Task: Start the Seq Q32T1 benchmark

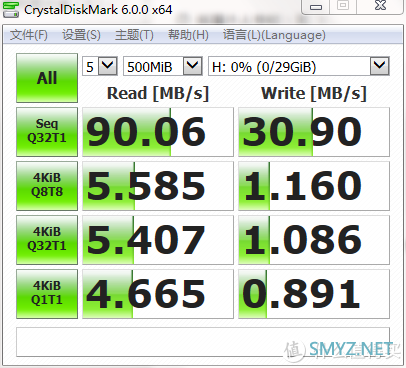Action: point(47,132)
